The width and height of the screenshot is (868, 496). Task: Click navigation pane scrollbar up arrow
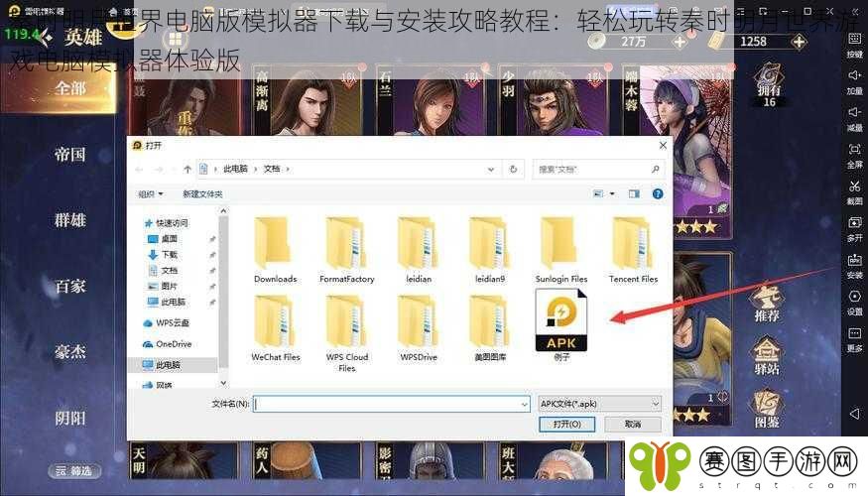tap(223, 211)
